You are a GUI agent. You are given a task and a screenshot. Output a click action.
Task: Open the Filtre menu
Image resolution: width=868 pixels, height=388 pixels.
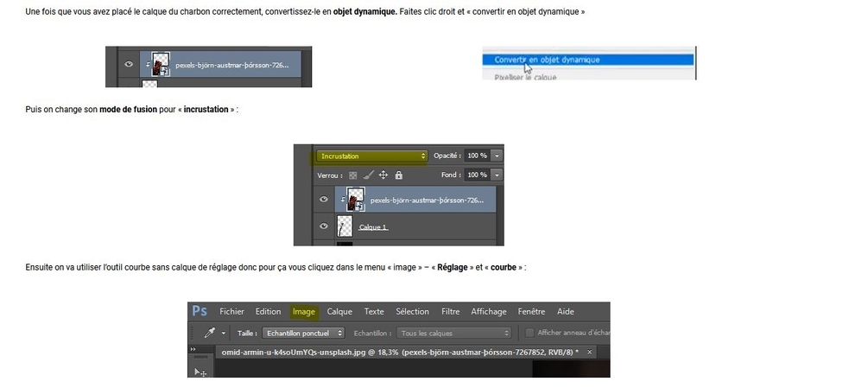(x=450, y=312)
